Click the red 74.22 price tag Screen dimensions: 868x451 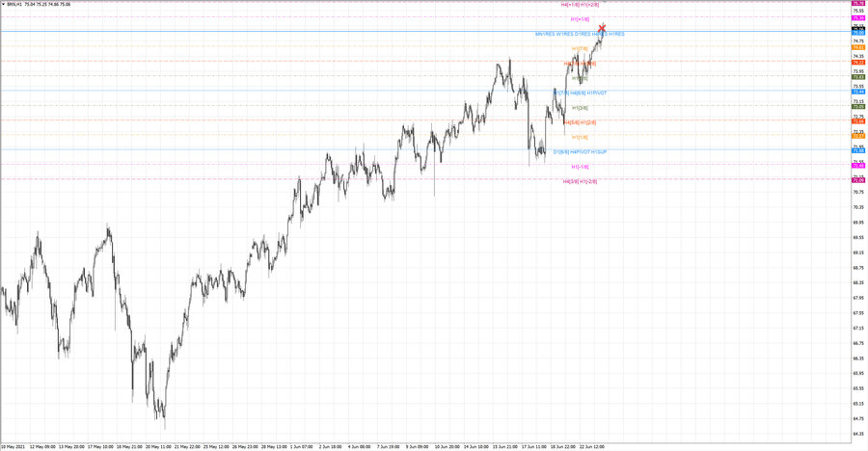click(x=858, y=63)
